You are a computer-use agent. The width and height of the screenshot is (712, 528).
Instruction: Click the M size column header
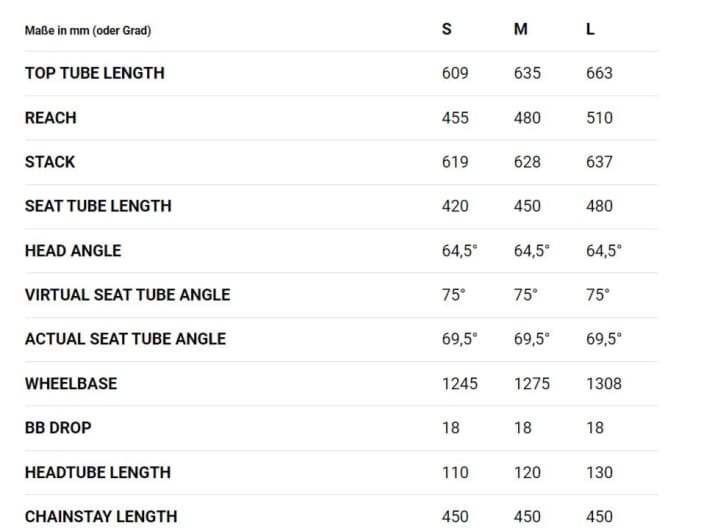[520, 29]
